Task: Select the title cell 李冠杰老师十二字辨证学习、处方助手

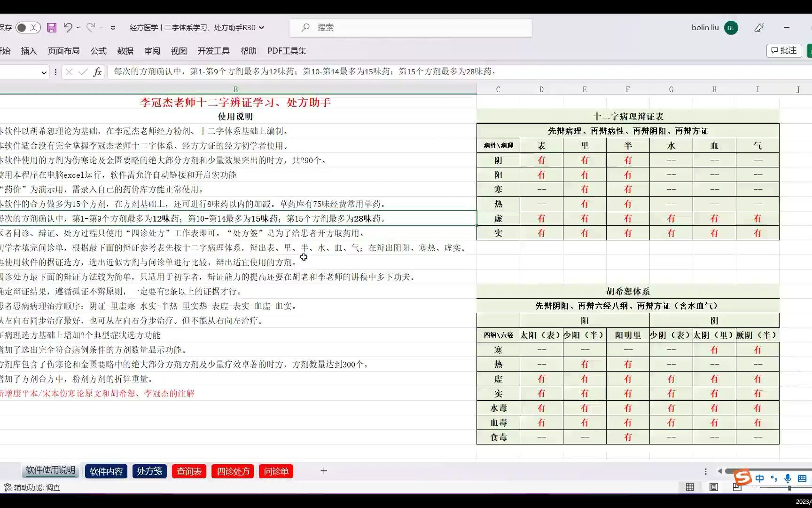Action: coord(235,102)
